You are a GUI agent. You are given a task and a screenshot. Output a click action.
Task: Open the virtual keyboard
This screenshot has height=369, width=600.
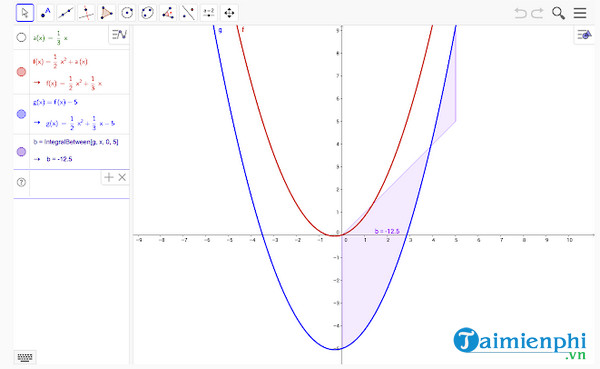tap(25, 357)
